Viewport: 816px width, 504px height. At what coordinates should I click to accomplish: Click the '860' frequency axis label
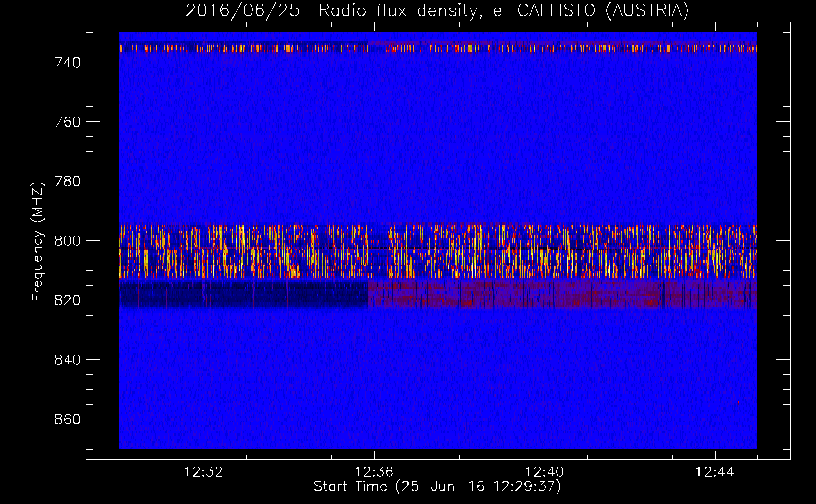pos(68,419)
